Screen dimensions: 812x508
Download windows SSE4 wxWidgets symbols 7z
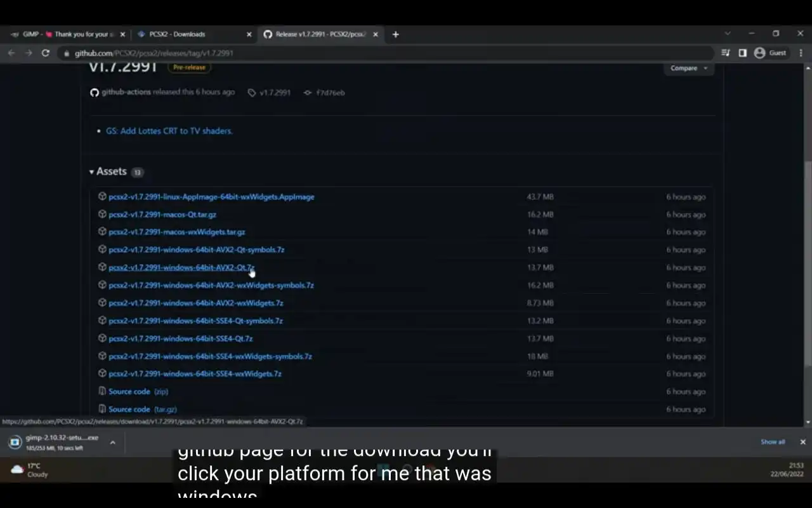[210, 357]
